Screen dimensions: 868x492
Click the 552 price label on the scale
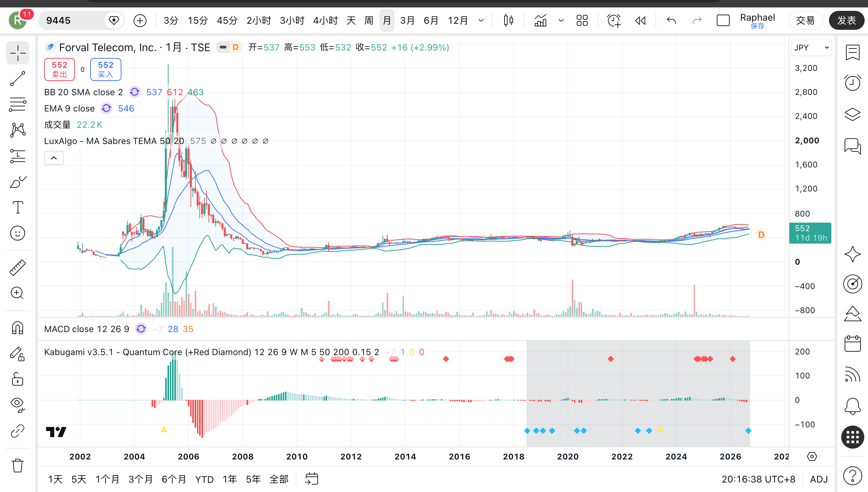(810, 233)
